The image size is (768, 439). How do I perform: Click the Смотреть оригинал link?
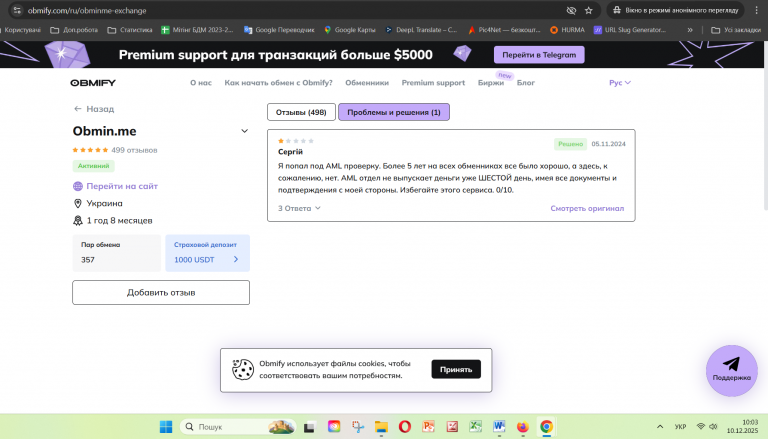point(587,208)
